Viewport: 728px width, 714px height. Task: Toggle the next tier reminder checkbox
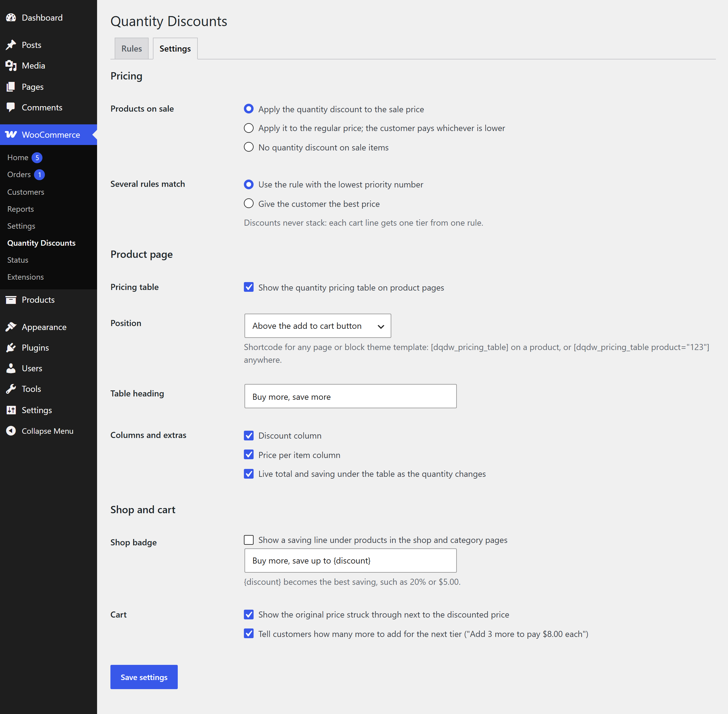249,633
